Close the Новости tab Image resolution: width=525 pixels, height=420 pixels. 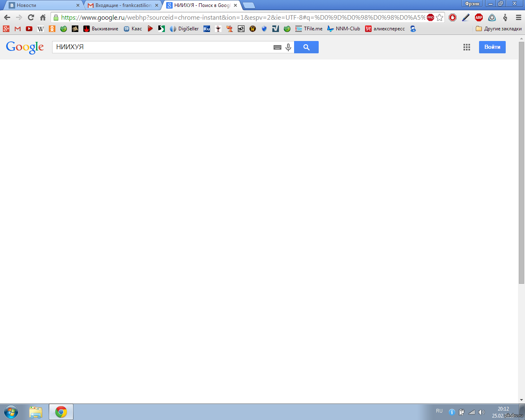tap(78, 5)
